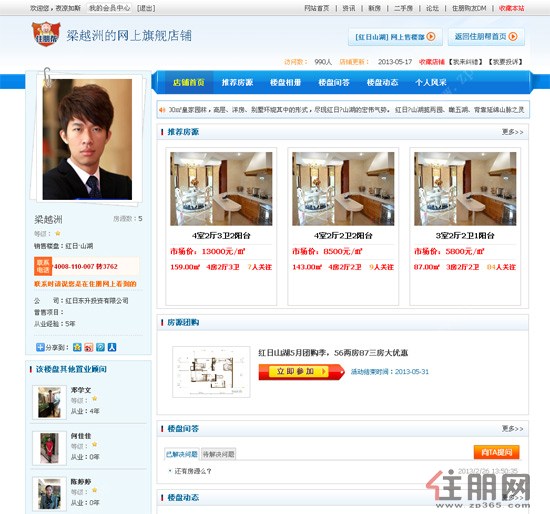Open the blue plus share-more icon

point(40,347)
